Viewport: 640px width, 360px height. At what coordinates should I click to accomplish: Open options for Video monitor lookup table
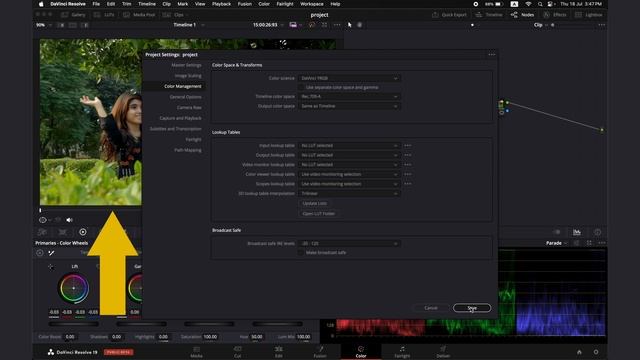click(x=408, y=164)
